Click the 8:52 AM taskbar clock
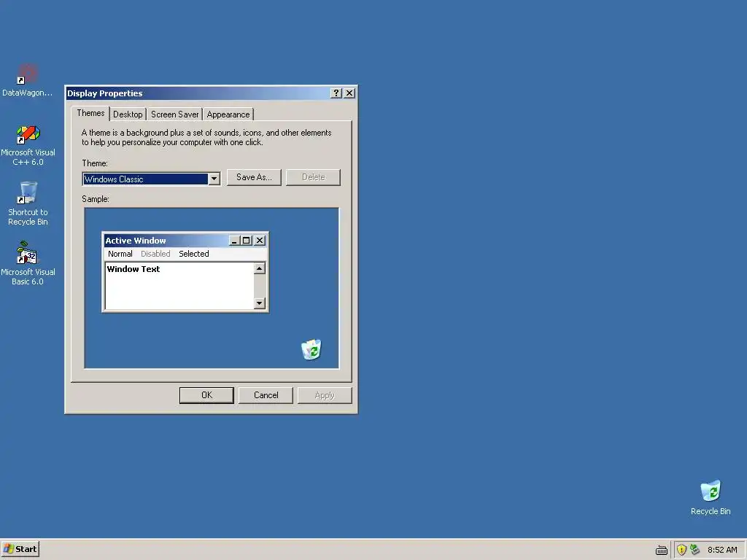747x560 pixels. [x=722, y=550]
